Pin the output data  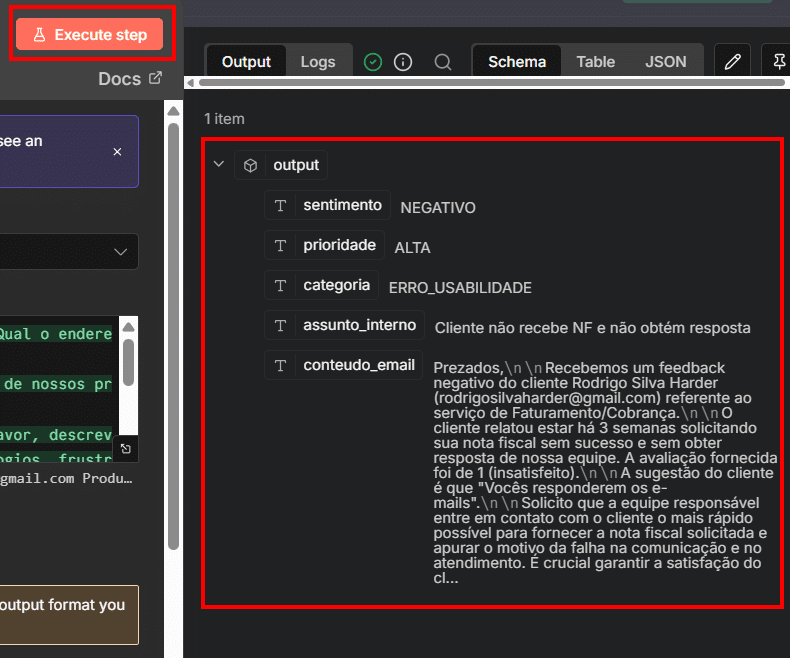[779, 61]
